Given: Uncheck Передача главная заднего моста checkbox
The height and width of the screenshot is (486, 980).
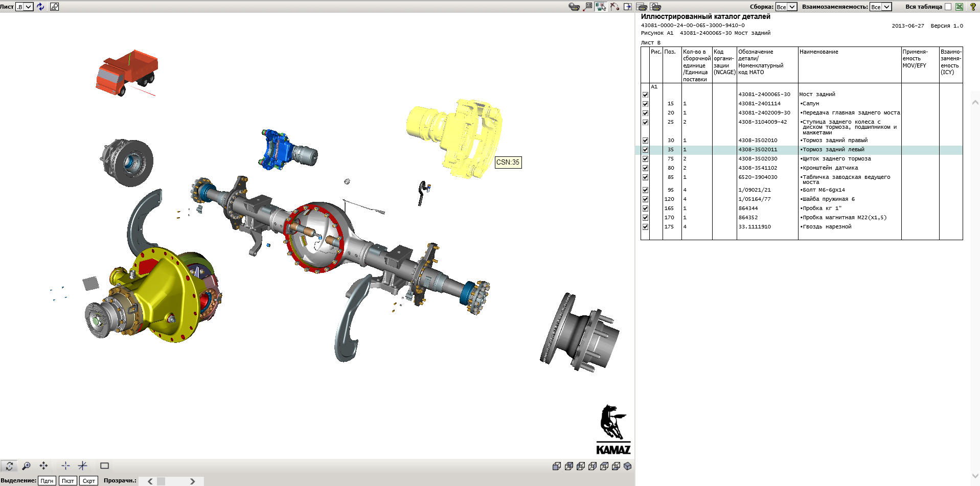Looking at the screenshot, I should point(645,113).
